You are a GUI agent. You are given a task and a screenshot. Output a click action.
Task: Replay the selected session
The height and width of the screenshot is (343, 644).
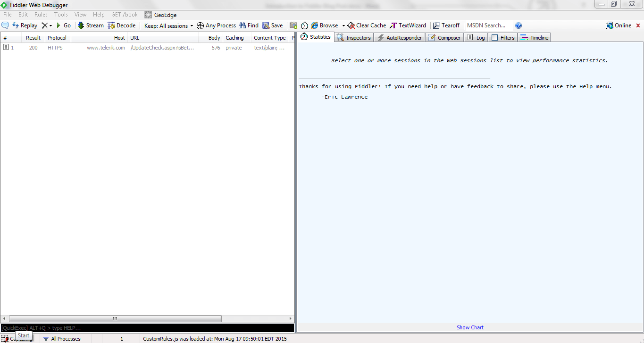(25, 25)
